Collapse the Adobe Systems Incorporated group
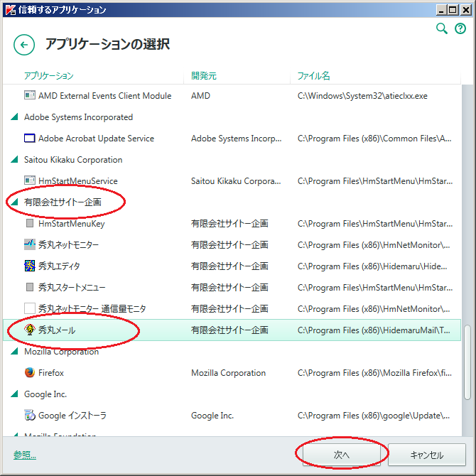 click(15, 117)
